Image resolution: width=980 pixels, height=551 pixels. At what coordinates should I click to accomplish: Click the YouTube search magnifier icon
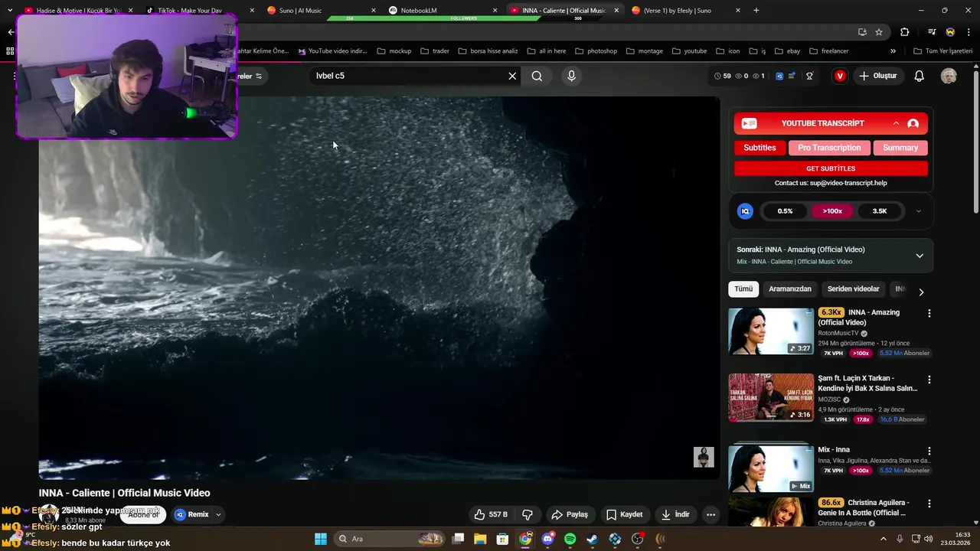coord(537,76)
